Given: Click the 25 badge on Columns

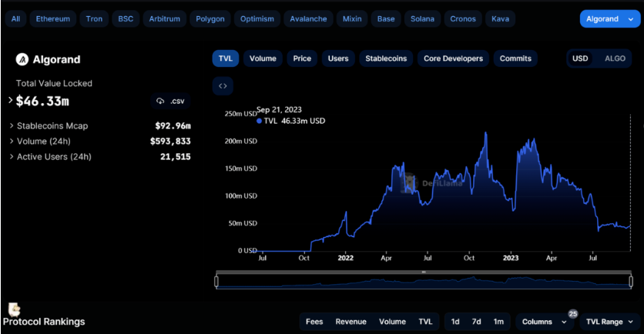Looking at the screenshot, I should pyautogui.click(x=573, y=314).
